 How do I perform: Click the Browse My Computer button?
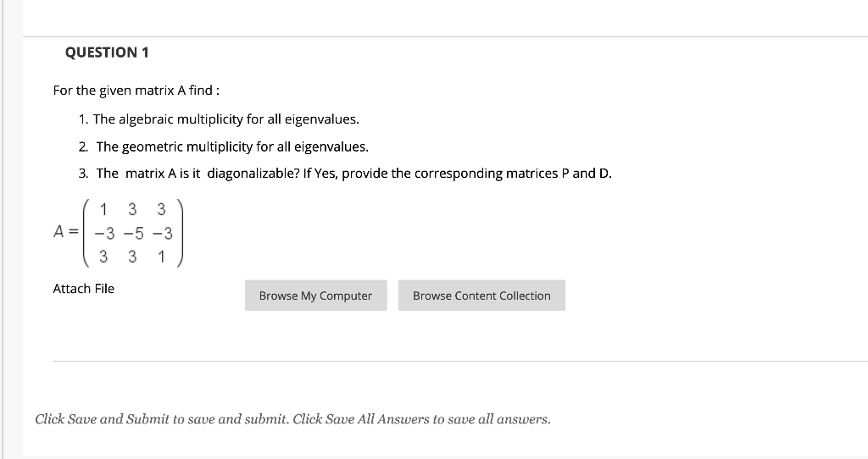[x=315, y=296]
